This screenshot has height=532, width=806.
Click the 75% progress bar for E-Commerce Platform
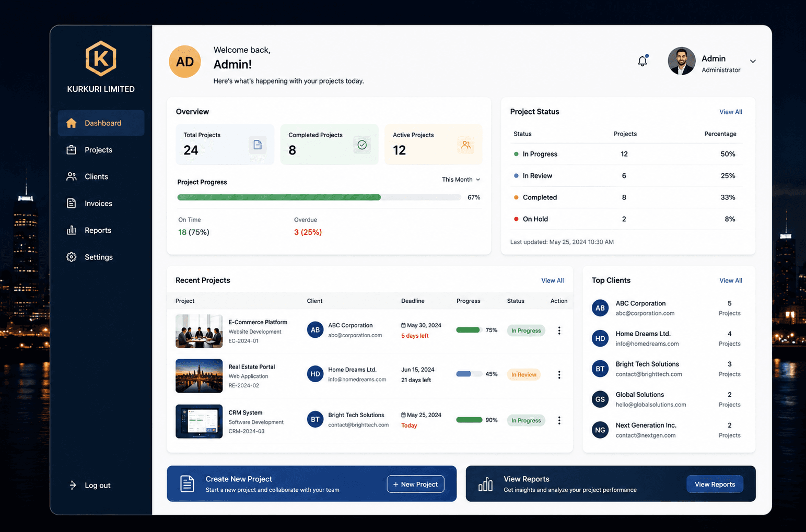[469, 330]
